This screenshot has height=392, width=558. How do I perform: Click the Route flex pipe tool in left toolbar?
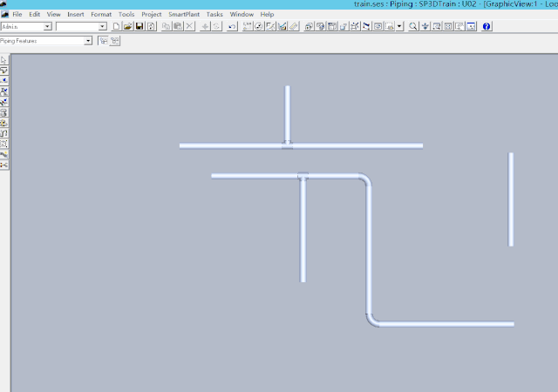(3, 133)
